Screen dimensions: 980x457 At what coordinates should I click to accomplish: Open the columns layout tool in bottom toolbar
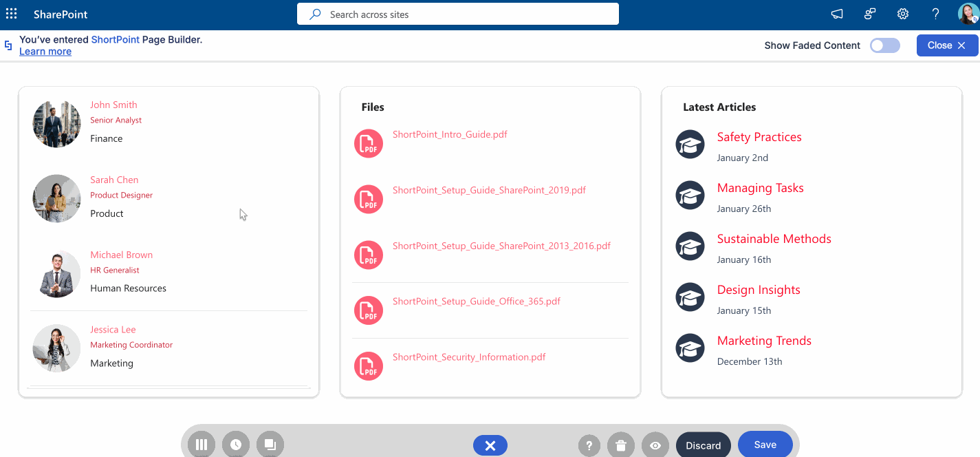pos(202,445)
